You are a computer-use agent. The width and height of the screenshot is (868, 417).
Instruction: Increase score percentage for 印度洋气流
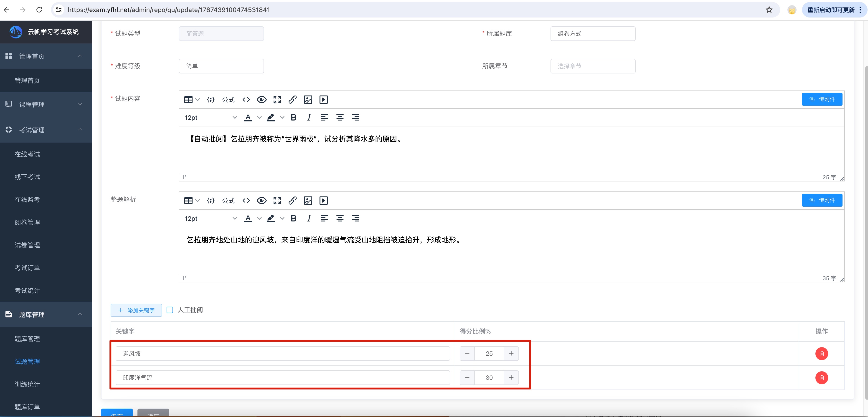(x=511, y=378)
